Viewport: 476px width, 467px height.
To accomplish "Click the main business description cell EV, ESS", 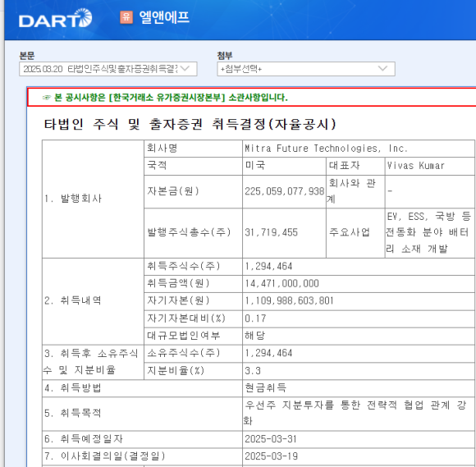I will pyautogui.click(x=429, y=233).
